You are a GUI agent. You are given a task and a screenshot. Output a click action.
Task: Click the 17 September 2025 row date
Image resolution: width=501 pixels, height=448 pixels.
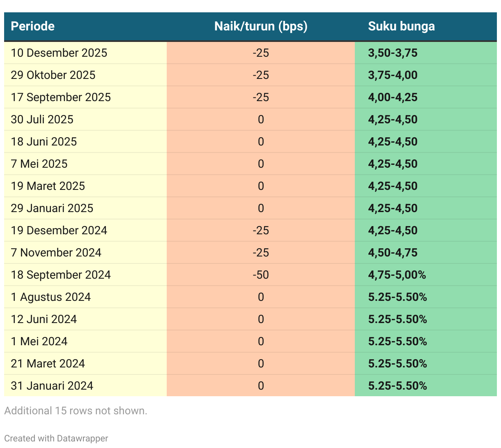(61, 97)
